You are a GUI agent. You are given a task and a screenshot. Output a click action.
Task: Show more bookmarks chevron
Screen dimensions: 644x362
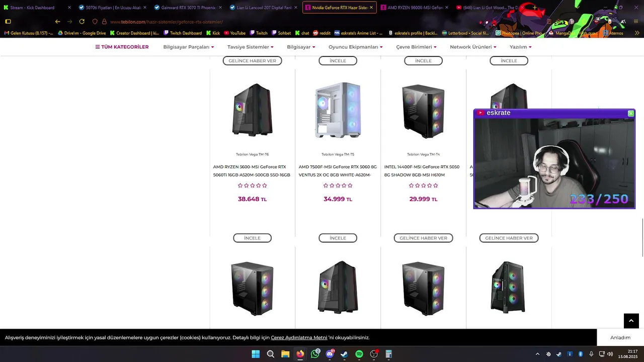click(637, 33)
